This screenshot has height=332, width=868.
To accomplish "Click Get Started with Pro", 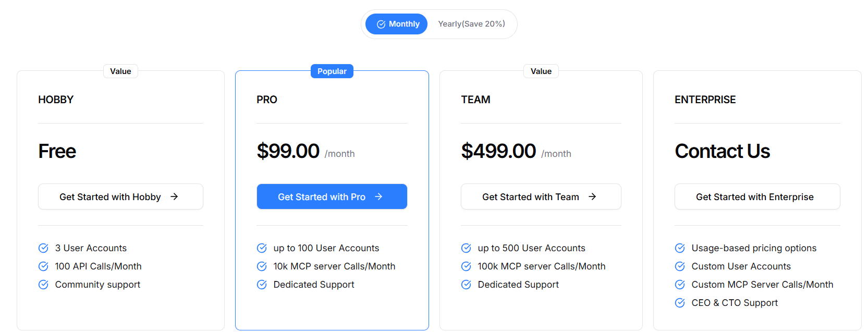I will click(x=332, y=196).
